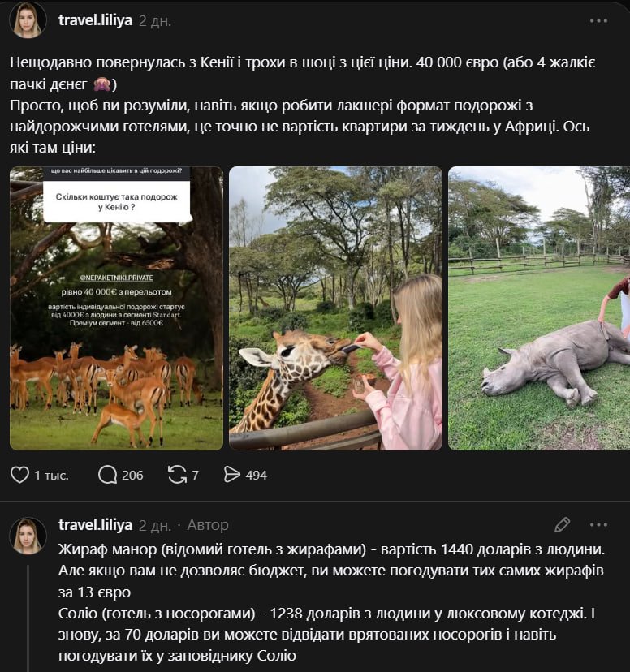The width and height of the screenshot is (630, 672).
Task: Click the edit pencil icon on reply
Action: point(562,525)
